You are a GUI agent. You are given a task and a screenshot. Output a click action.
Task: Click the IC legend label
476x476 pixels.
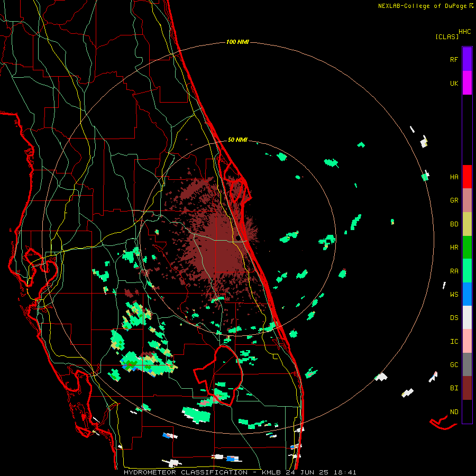pos(454,342)
